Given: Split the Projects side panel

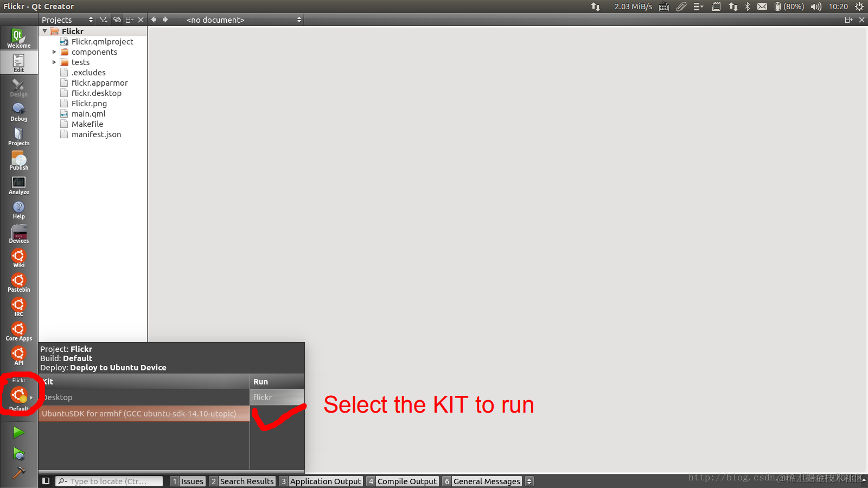Looking at the screenshot, I should point(129,20).
